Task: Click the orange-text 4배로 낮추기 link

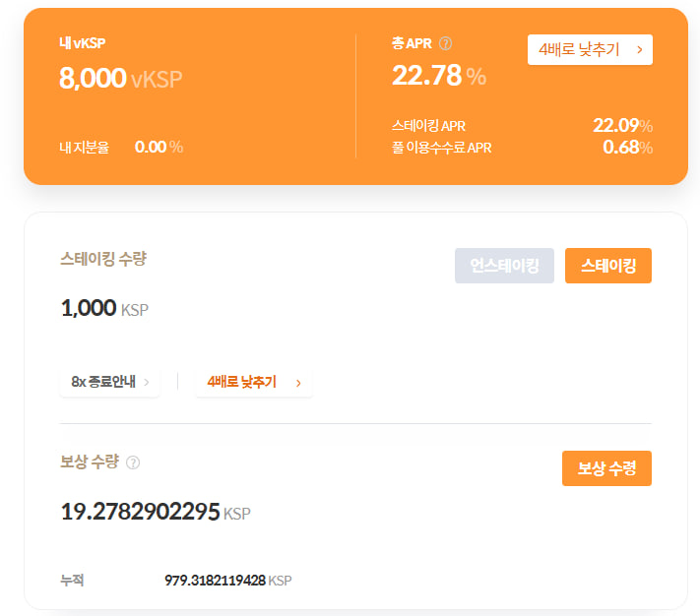Action: 254,382
